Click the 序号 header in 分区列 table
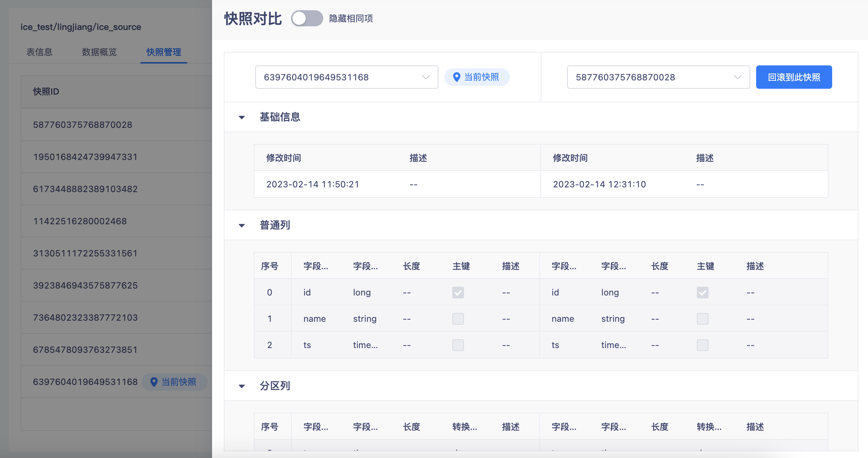 pyautogui.click(x=270, y=427)
